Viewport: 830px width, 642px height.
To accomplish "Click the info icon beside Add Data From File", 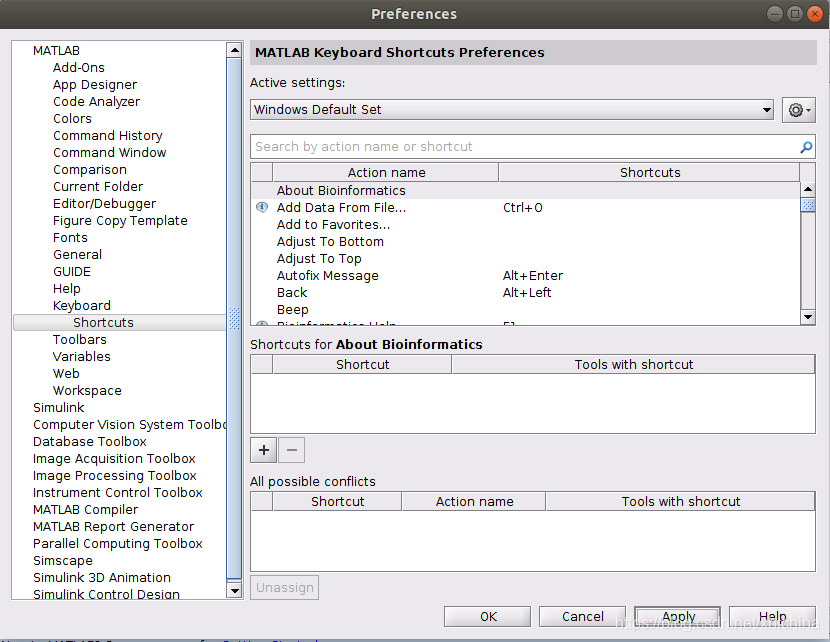I will click(x=262, y=207).
